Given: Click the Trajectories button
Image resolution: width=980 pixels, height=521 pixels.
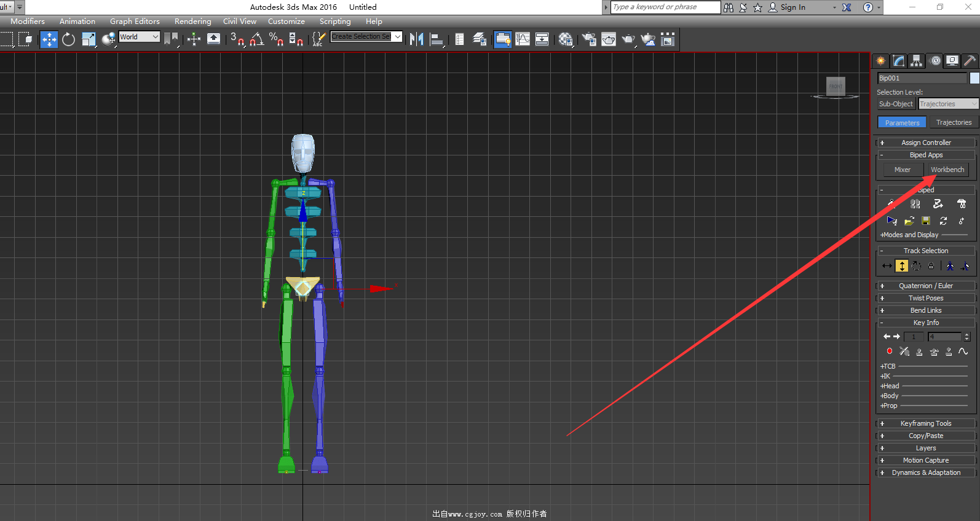Looking at the screenshot, I should pos(954,122).
